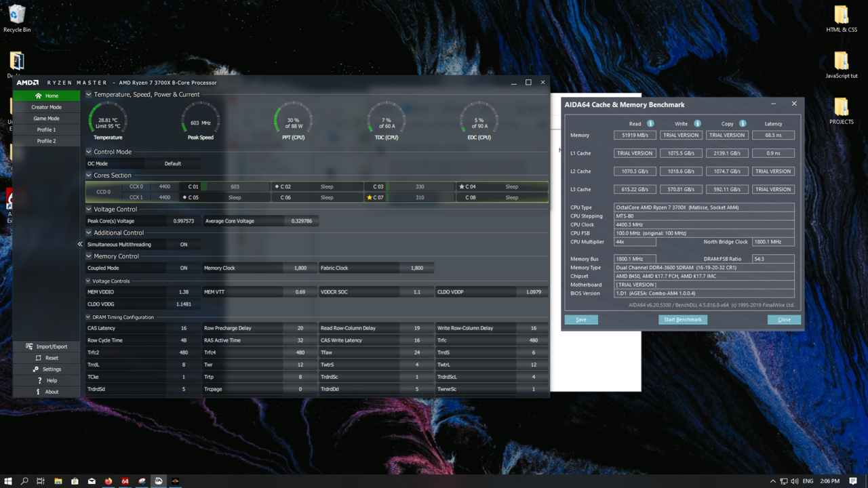
Task: Toggle Simultaneous Multithreading ON value
Action: coord(184,244)
